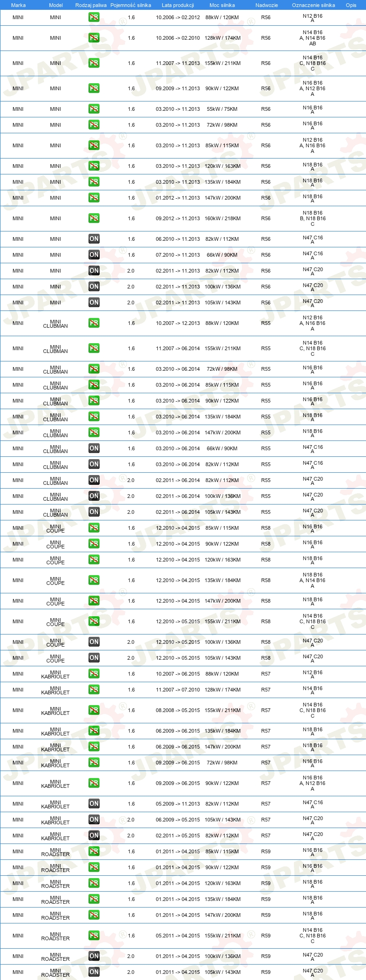
Task: Click diesel ON icon in R56 66kW / 90KM row
Action: [x=94, y=255]
